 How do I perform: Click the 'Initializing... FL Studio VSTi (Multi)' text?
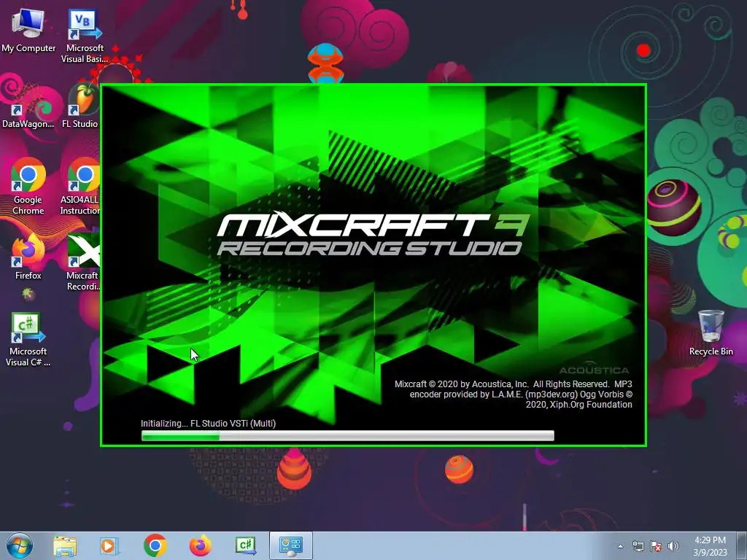[208, 424]
